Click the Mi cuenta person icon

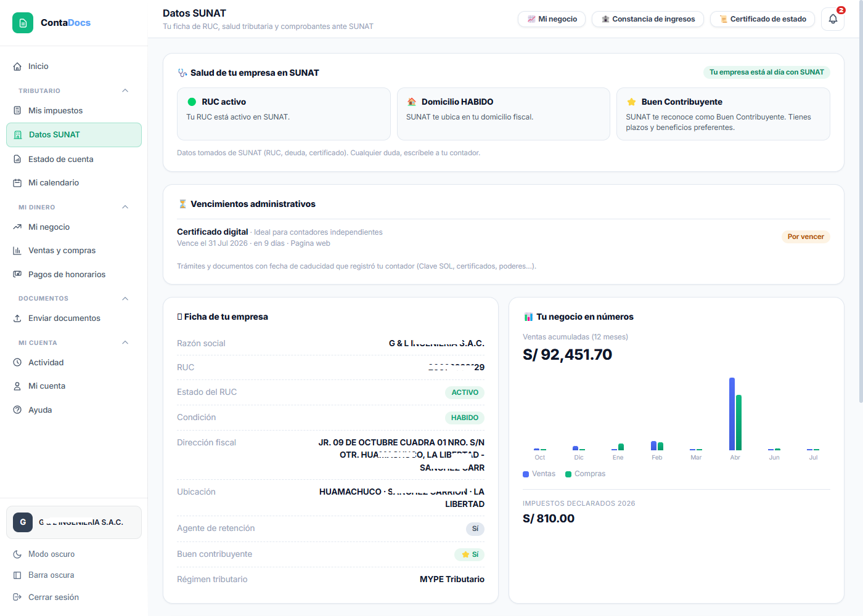click(17, 386)
